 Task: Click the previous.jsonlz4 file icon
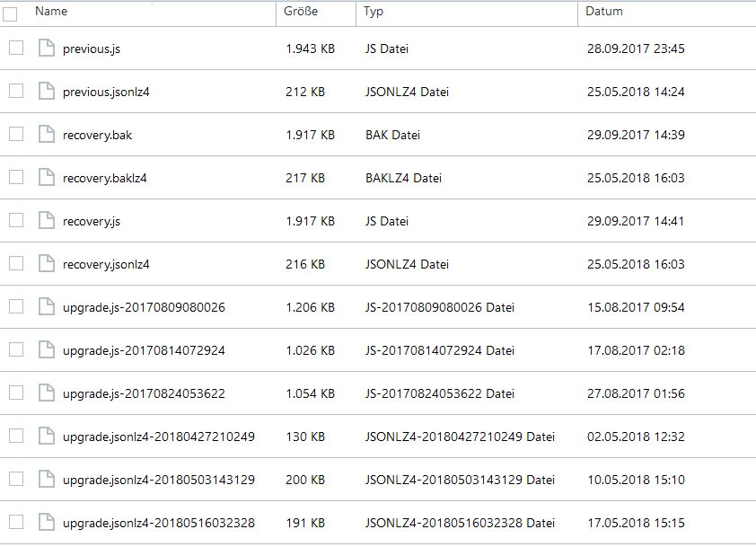pyautogui.click(x=47, y=92)
